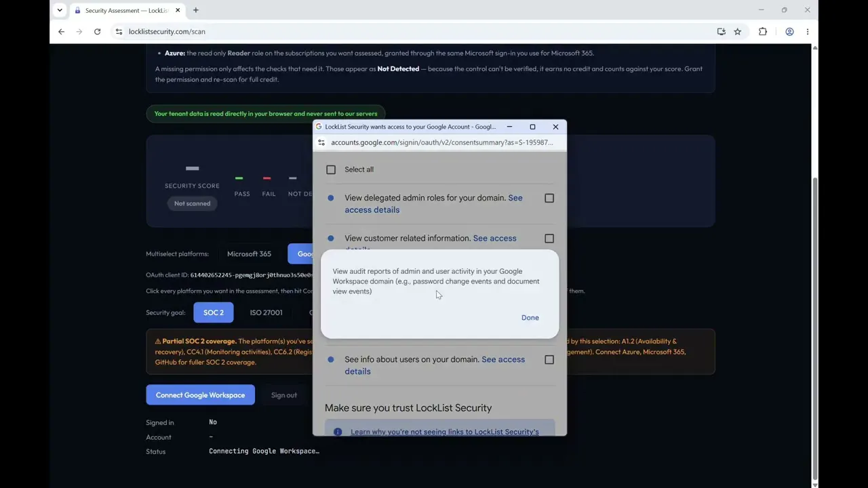
Task: Close the Security Assessment tab
Action: pos(178,10)
